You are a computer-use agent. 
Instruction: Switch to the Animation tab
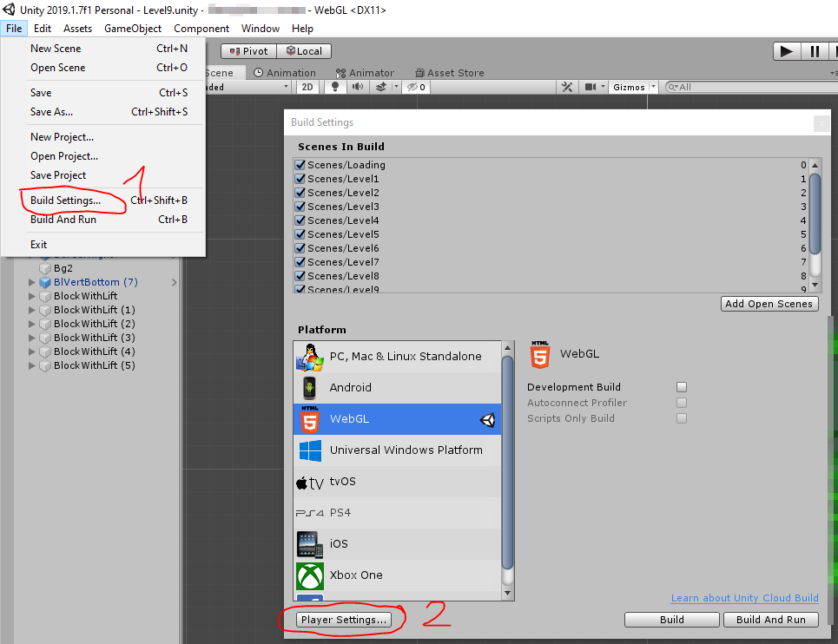point(284,73)
